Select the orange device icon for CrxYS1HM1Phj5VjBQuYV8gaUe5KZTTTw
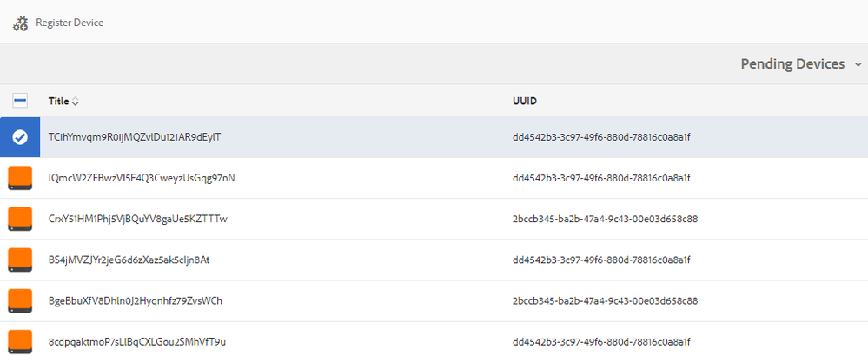 pyautogui.click(x=20, y=219)
